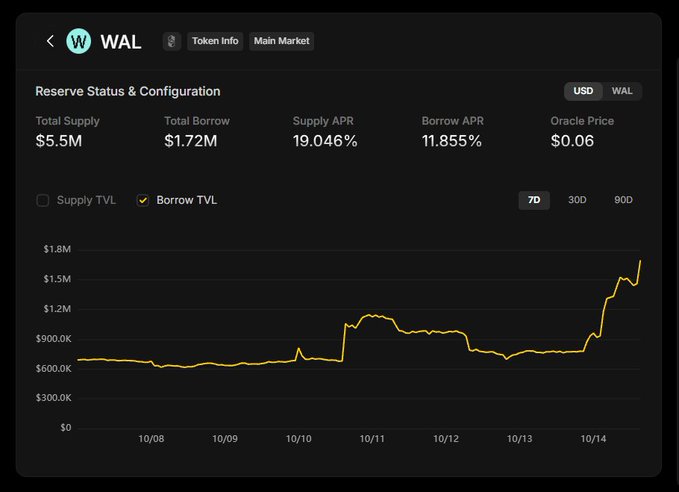679x492 pixels.
Task: Select the 7D time range tab
Action: tap(534, 200)
